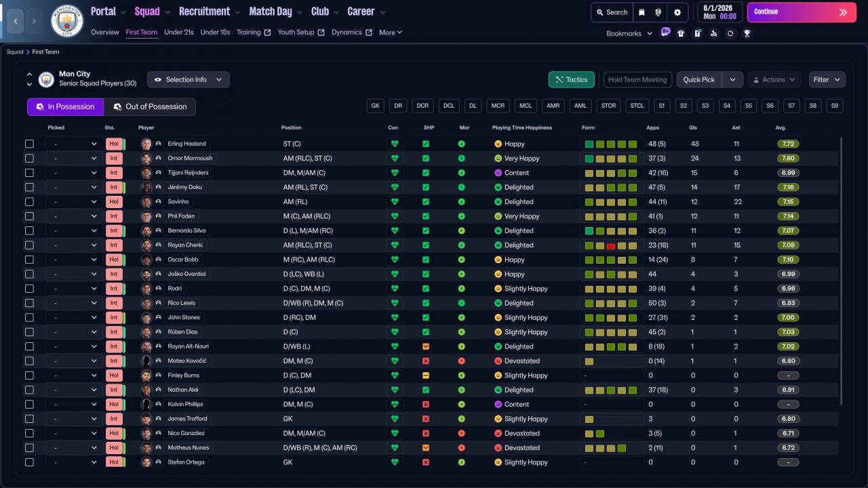Click Erling Haaland's condition heart icon
The height and width of the screenshot is (488, 868).
tap(395, 144)
